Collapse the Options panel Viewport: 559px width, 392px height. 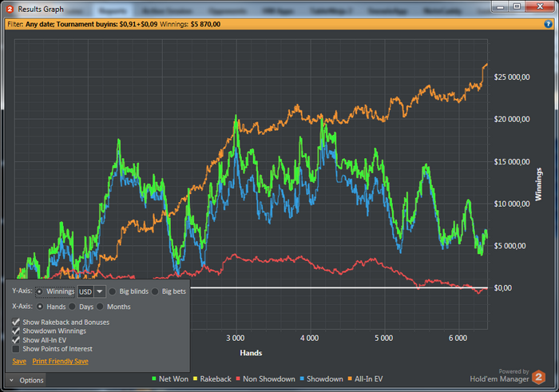pyautogui.click(x=26, y=381)
